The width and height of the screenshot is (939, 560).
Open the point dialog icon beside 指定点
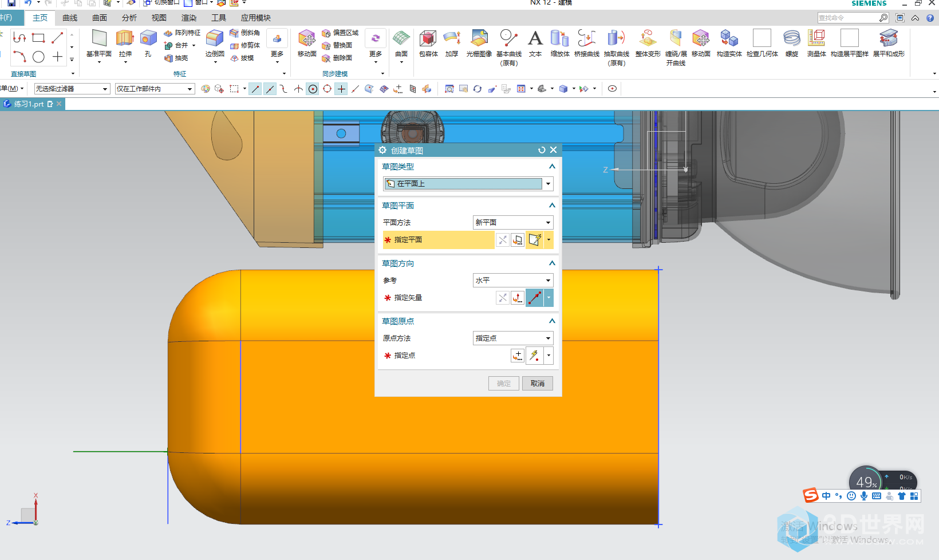pyautogui.click(x=518, y=356)
